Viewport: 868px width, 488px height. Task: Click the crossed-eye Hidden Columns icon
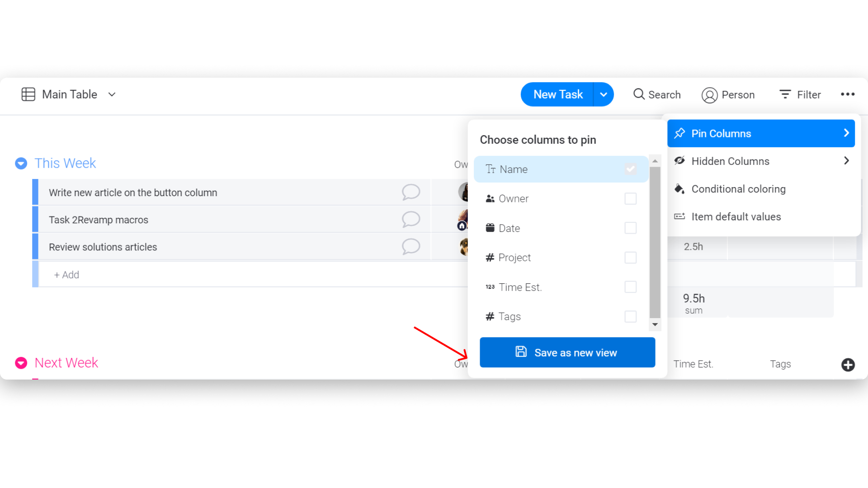point(679,161)
